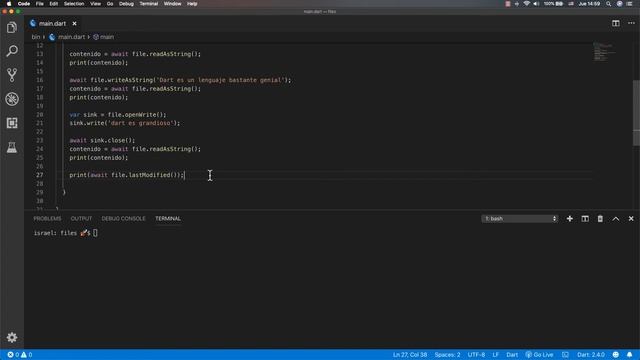This screenshot has height=360, width=640.
Task: Click line 21 'sink.write' statement
Action: [x=124, y=123]
